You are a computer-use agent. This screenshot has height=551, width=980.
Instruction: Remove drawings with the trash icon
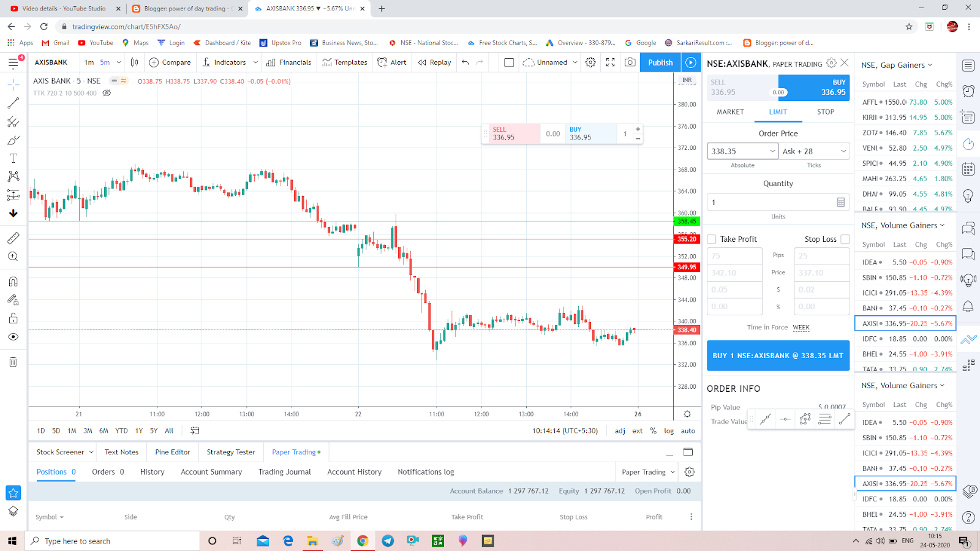(x=13, y=362)
